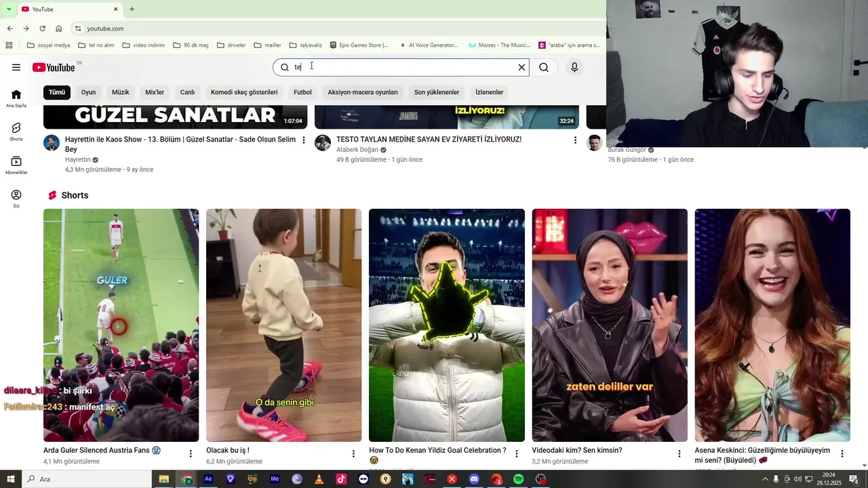Play Arda Guler Silenced Austria Fans short
868x488 pixels.
pos(121,325)
